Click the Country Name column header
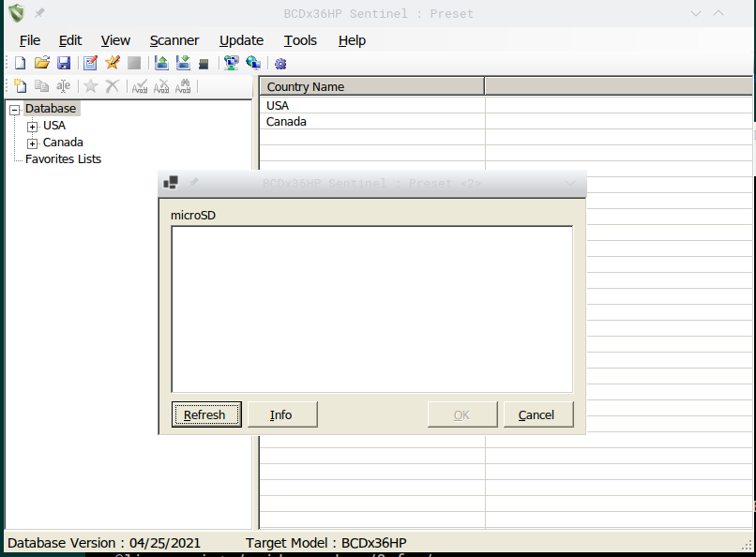756x557 pixels. (x=371, y=86)
